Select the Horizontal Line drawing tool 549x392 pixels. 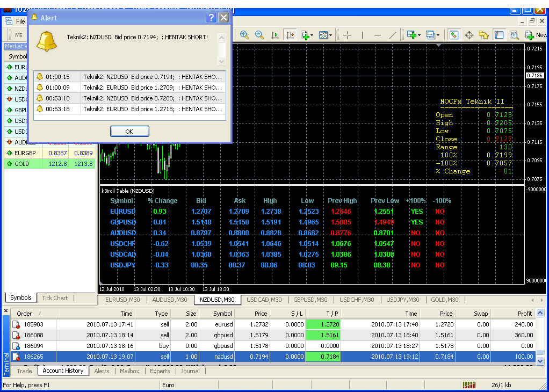coord(378,35)
